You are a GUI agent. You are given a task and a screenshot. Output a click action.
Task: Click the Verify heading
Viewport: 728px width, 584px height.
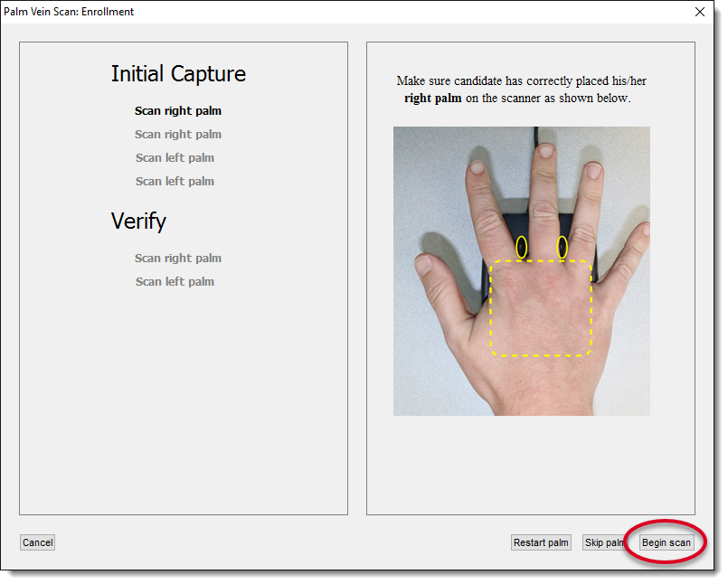click(x=138, y=221)
